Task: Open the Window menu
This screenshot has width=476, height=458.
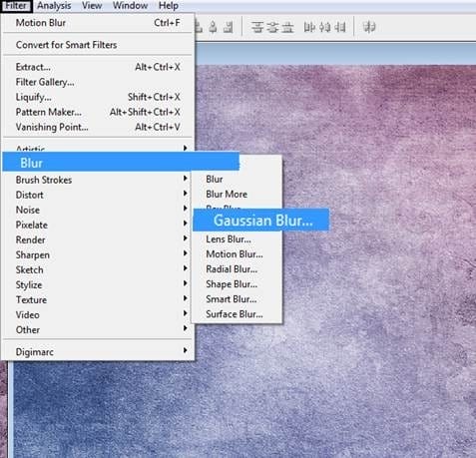Action: [130, 6]
